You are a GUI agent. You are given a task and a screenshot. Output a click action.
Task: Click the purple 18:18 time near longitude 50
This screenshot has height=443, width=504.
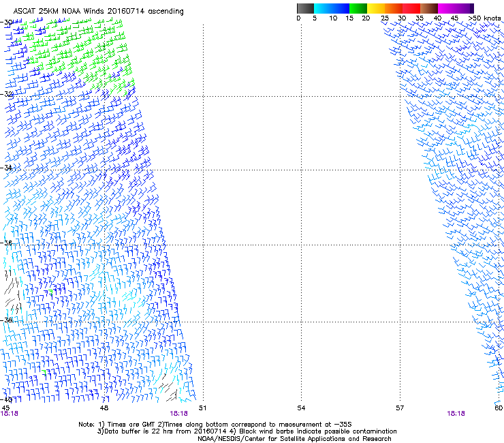(x=178, y=414)
